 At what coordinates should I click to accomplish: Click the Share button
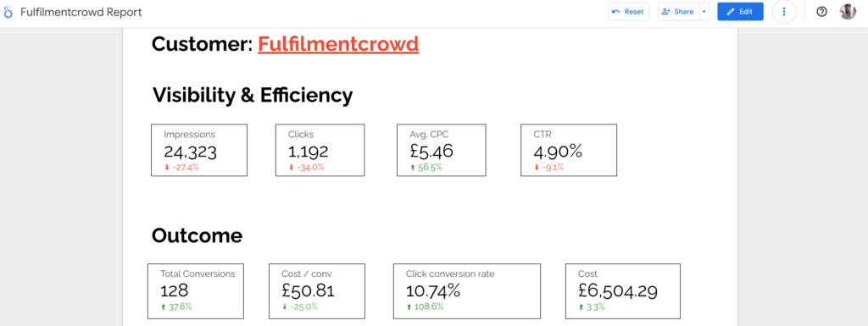click(x=678, y=12)
